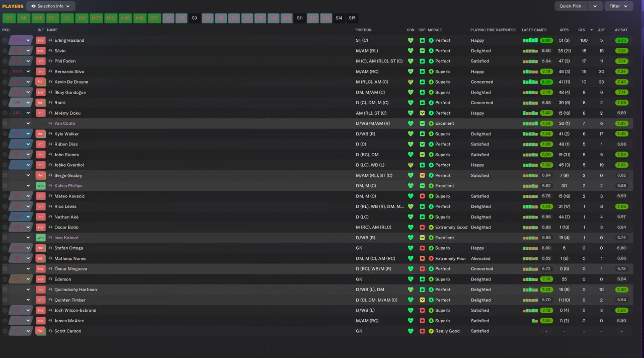
Task: Sort by the AV RAT column header
Action: tap(621, 30)
